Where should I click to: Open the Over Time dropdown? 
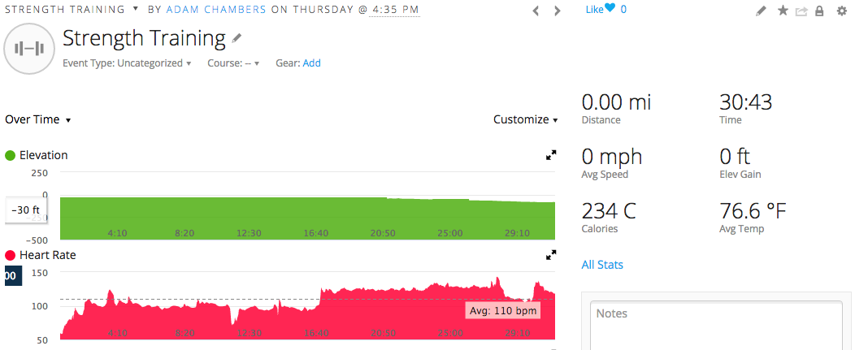click(37, 119)
